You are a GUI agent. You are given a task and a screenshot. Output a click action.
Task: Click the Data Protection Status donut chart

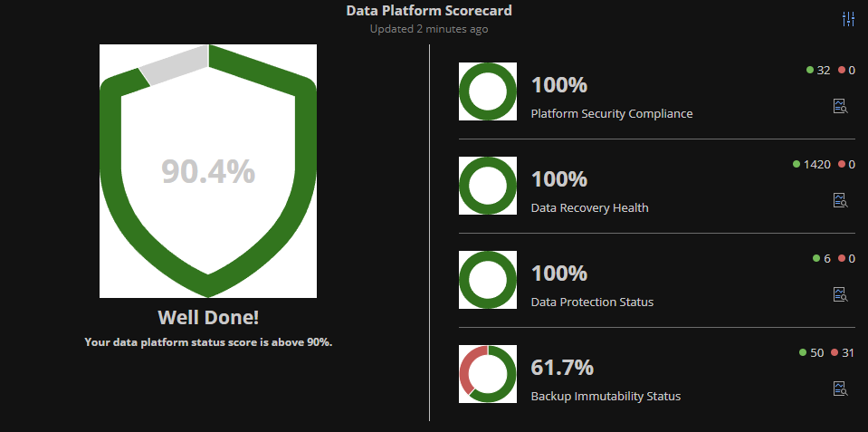488,280
